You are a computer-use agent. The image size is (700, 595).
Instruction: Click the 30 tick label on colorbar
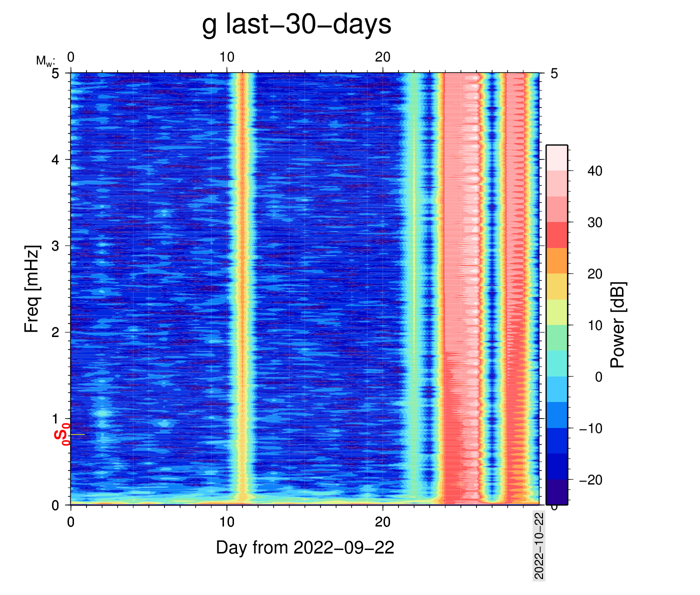594,222
